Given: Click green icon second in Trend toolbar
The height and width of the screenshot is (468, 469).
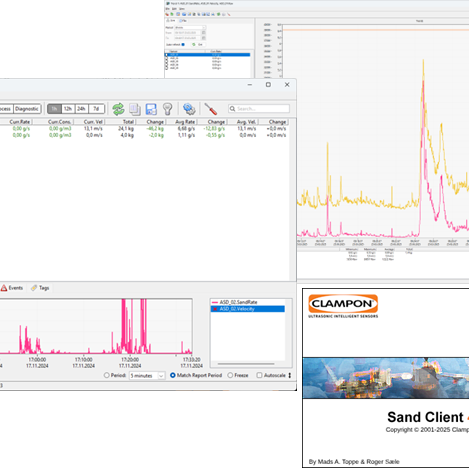Looking at the screenshot, I should 172,14.
